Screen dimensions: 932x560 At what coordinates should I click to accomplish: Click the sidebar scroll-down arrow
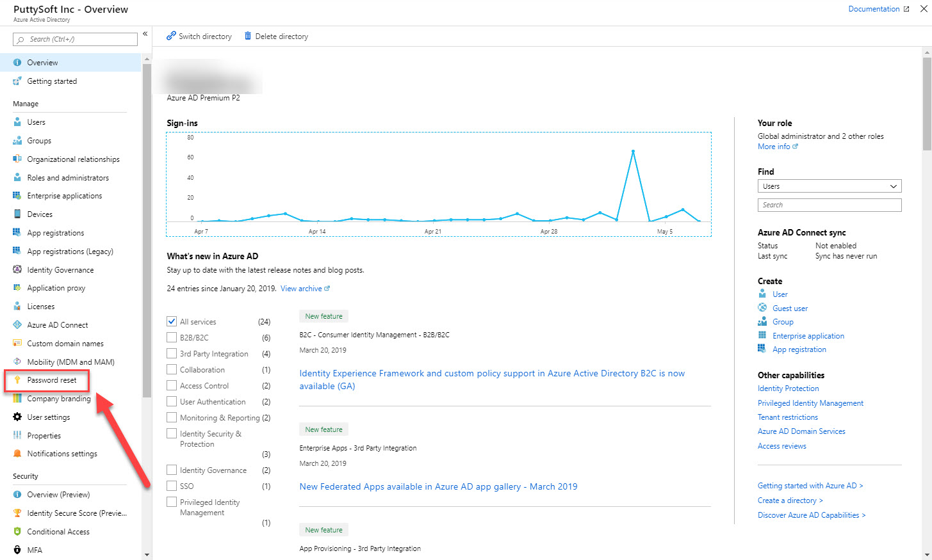[x=147, y=555]
